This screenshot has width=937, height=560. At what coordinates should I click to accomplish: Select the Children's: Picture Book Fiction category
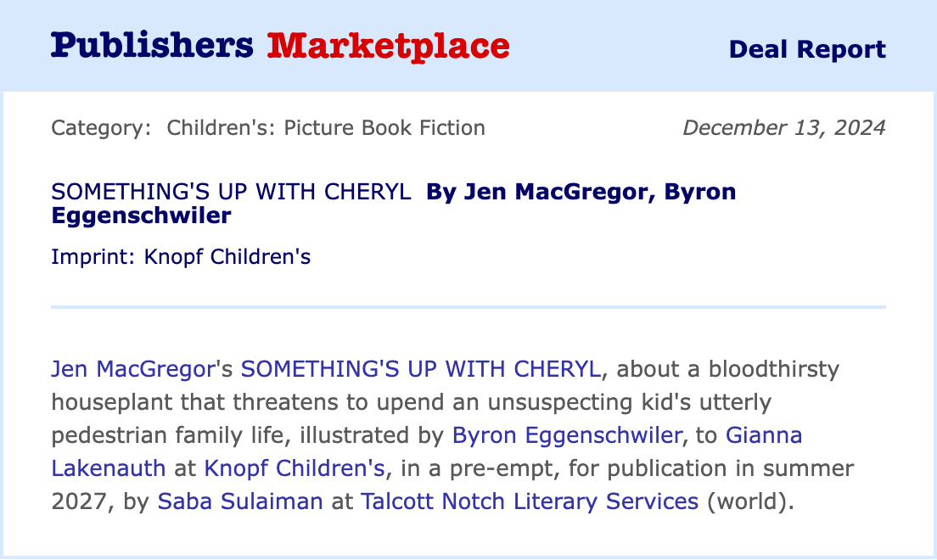(326, 128)
